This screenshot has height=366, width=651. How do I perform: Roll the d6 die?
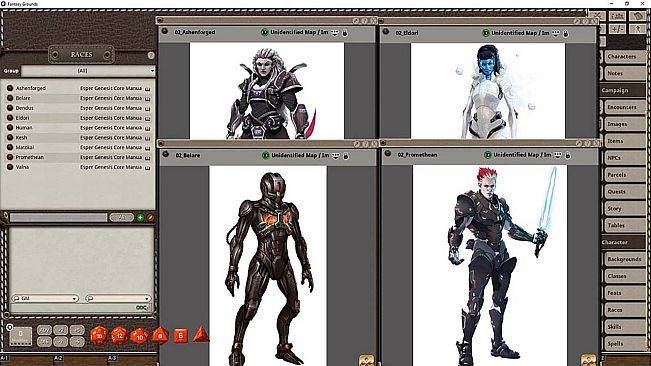181,336
